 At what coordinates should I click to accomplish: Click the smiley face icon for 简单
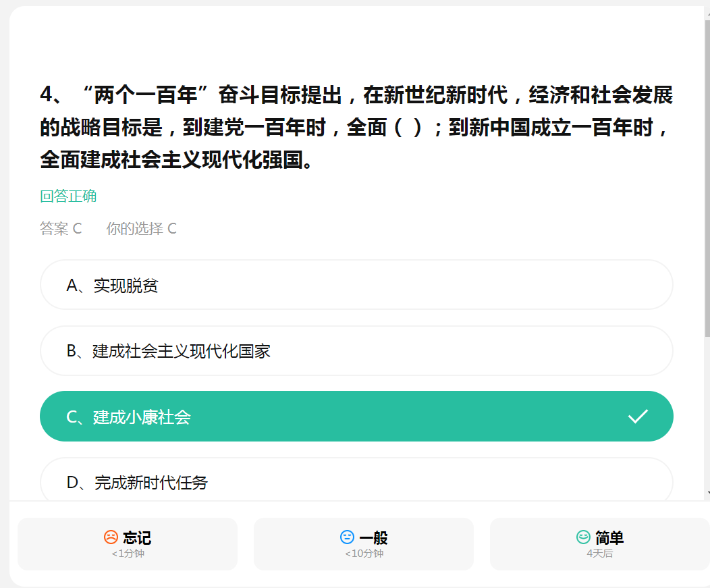[x=583, y=537]
